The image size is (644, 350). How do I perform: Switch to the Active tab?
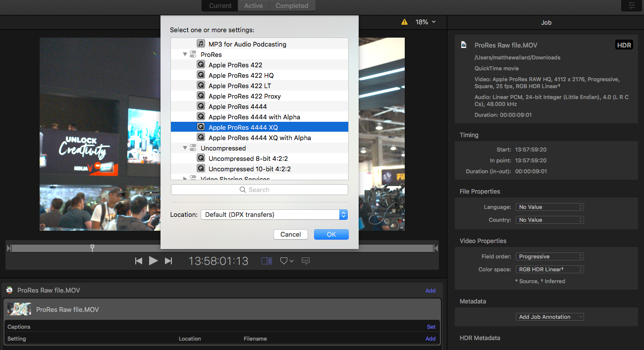click(x=253, y=5)
